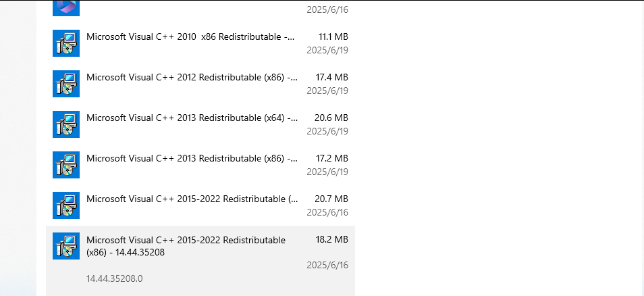Click the icon beside the 20.7 MB entry
The image size is (644, 296).
coord(66,205)
